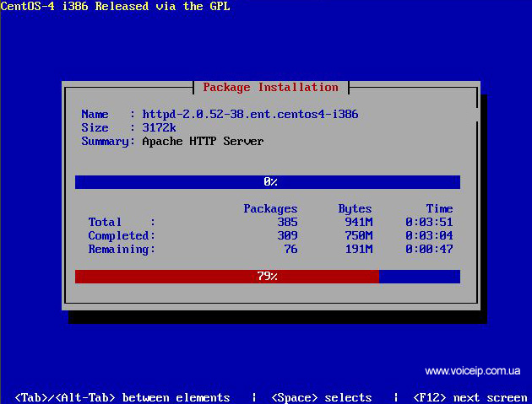Select the package name httpd-2.0.52-38.ent.centos4-i386
The height and width of the screenshot is (404, 532).
click(x=250, y=114)
